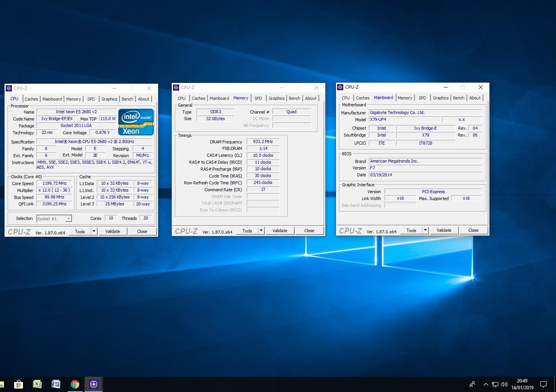The height and width of the screenshot is (392, 556).
Task: Click the Level 3 cache value 25 MBytes
Action: pos(115,204)
